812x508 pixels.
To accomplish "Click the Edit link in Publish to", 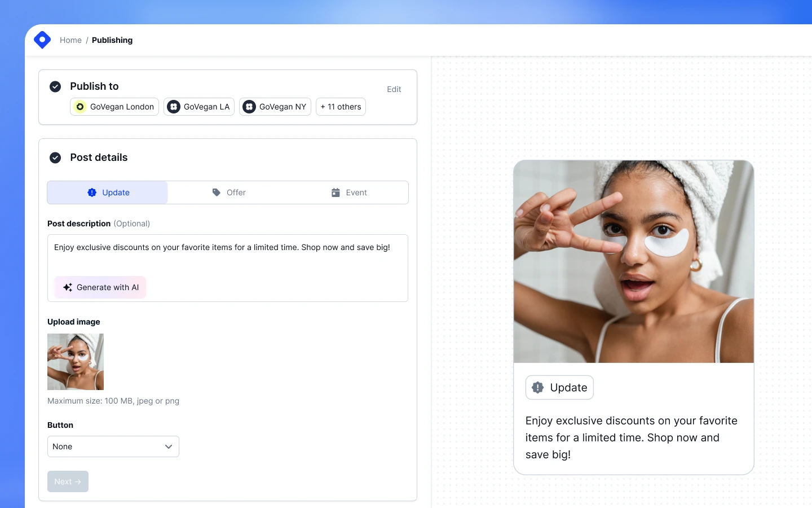I will click(x=394, y=89).
